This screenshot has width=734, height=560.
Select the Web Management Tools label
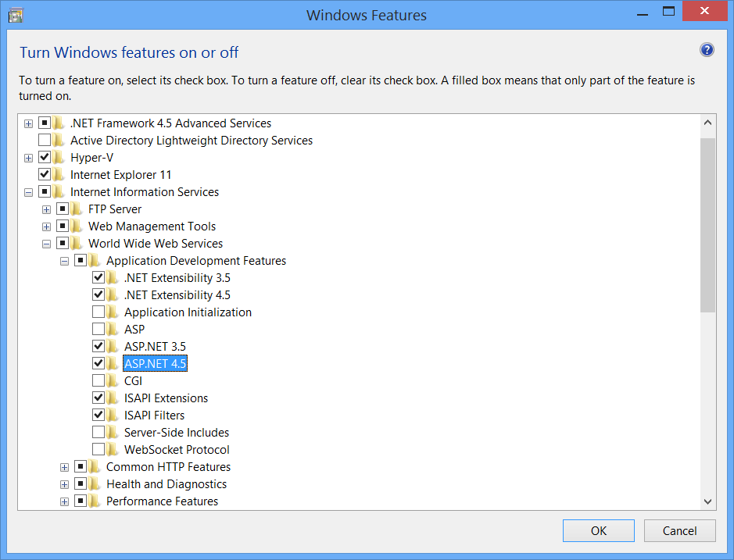point(152,226)
